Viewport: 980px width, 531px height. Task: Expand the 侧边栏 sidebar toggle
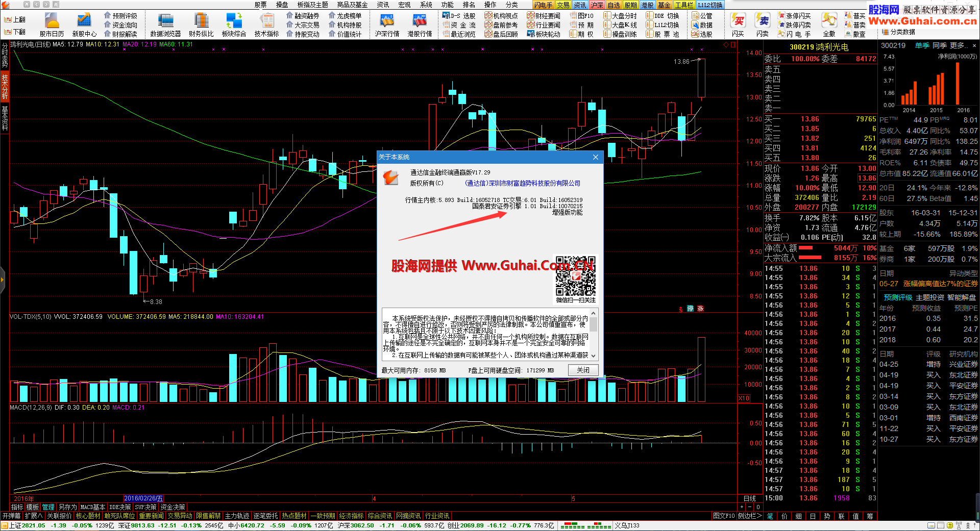749,516
